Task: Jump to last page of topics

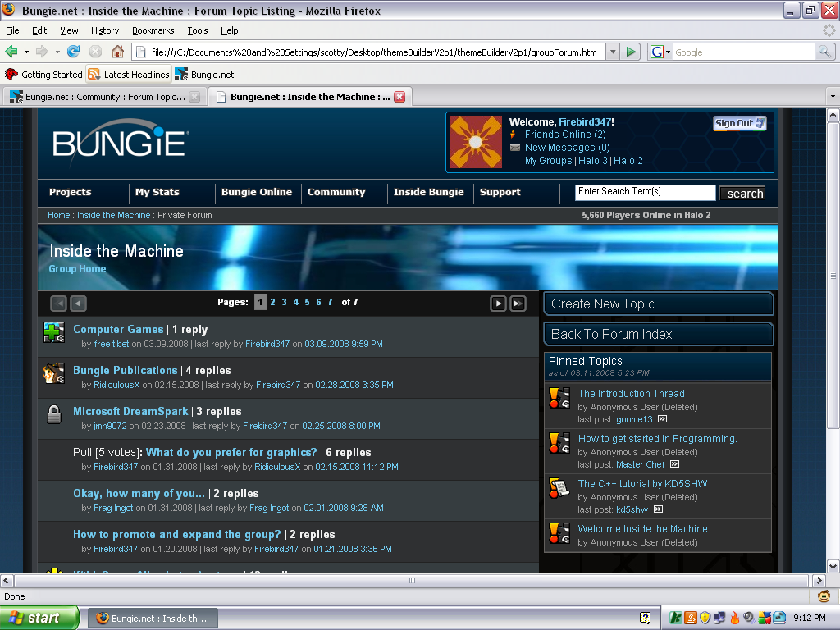Action: [x=518, y=304]
